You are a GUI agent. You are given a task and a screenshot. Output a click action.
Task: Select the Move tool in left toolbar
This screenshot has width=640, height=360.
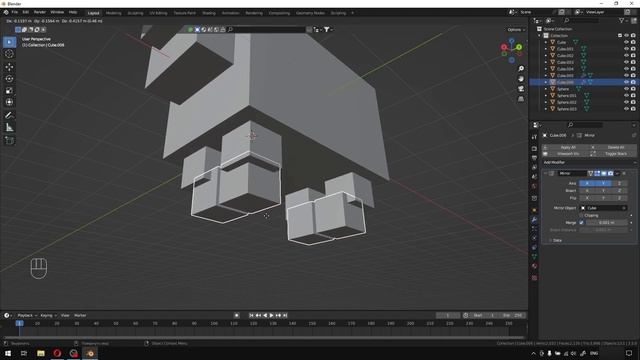click(x=9, y=67)
